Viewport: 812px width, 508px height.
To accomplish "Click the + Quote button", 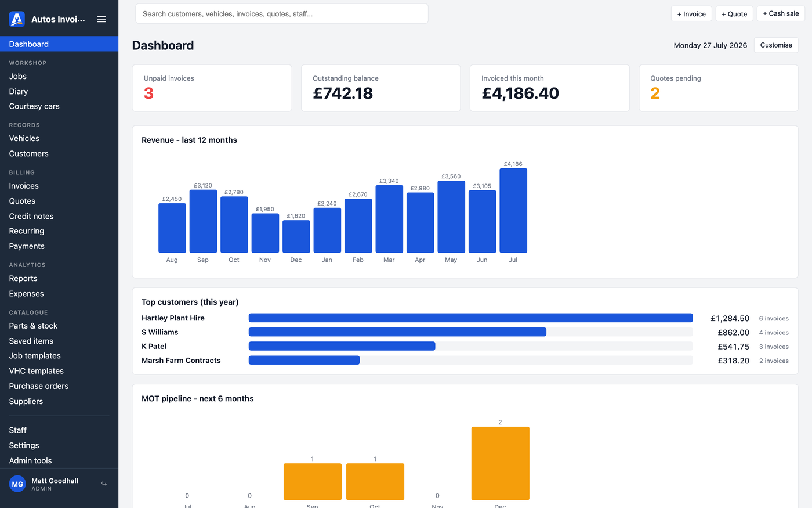I will click(x=734, y=14).
